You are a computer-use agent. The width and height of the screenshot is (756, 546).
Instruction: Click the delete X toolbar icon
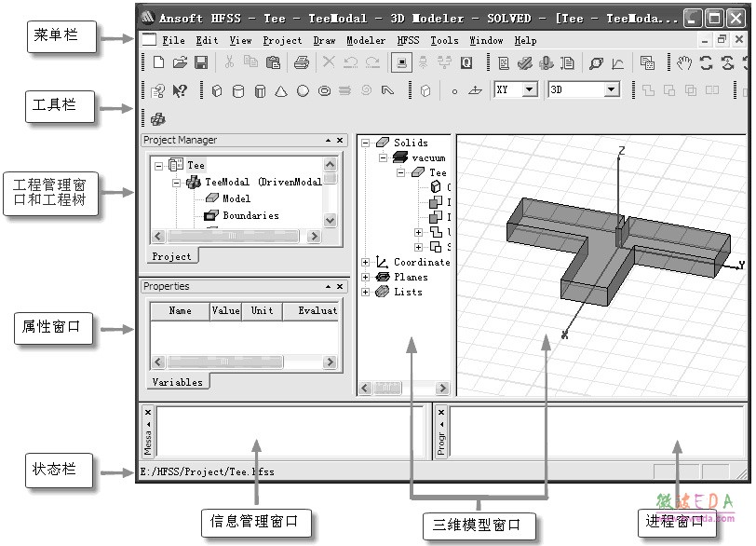click(329, 61)
